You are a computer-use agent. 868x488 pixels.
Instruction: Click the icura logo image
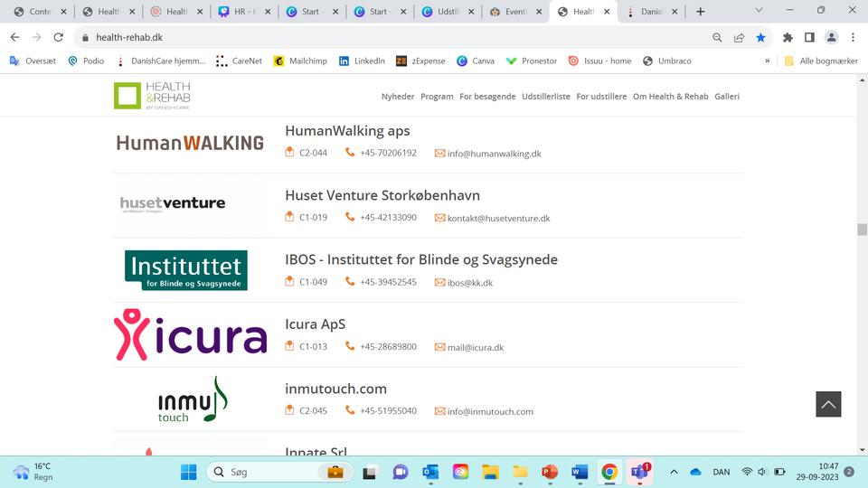pos(191,334)
